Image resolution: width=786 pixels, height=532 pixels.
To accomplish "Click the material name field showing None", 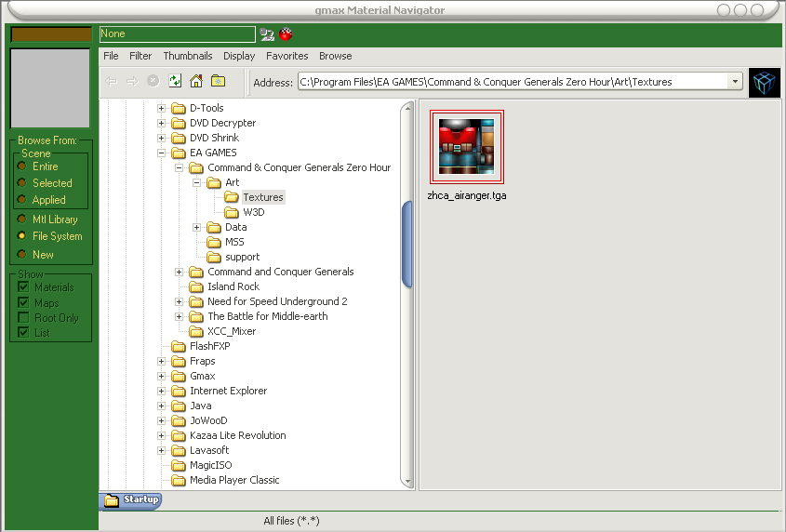I will tap(178, 34).
